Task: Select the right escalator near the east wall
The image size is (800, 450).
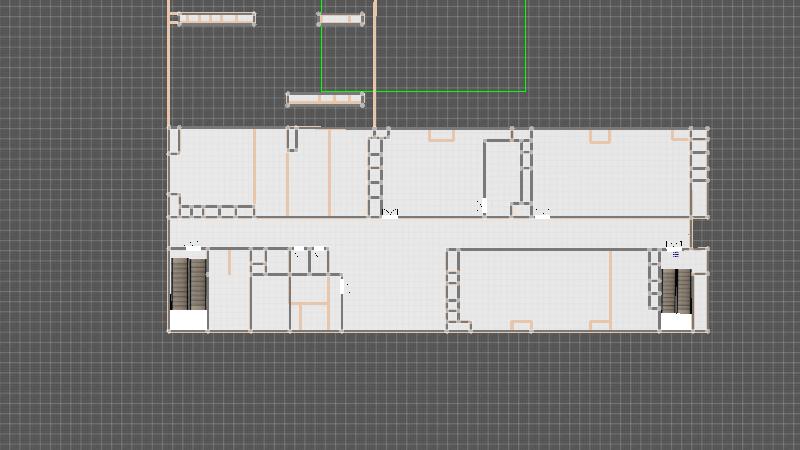Action: coord(677,290)
